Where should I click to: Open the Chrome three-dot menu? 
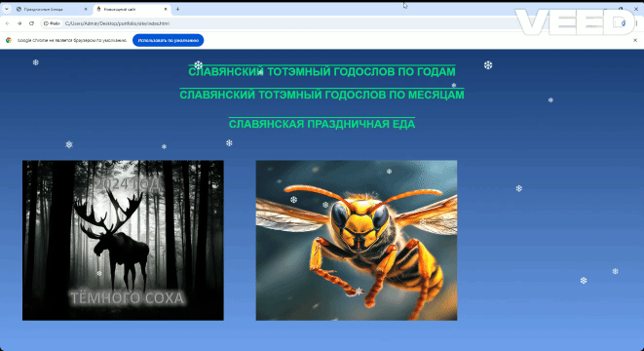[636, 23]
